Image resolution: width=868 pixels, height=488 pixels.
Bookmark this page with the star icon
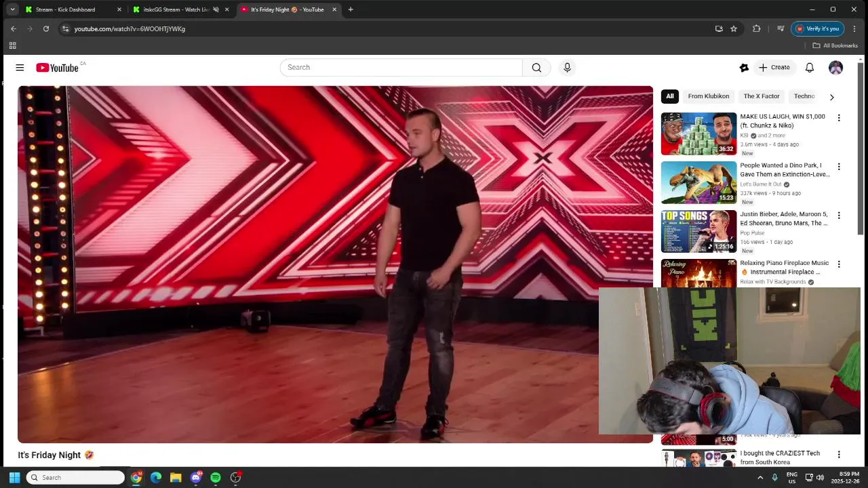[734, 28]
